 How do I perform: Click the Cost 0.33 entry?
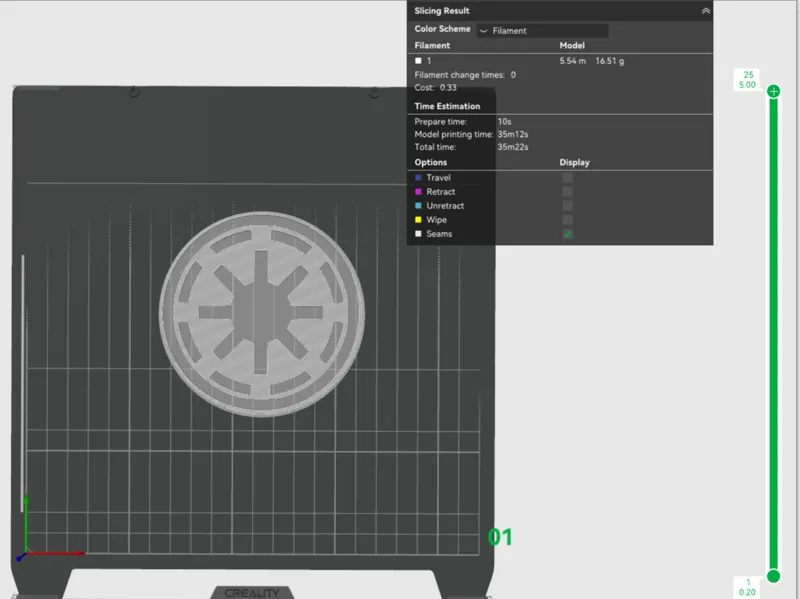[x=435, y=87]
